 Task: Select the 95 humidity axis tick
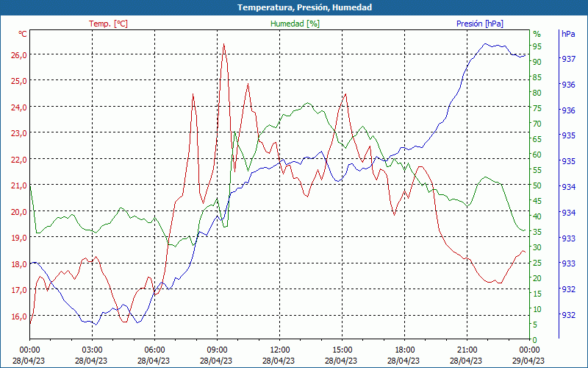537,46
